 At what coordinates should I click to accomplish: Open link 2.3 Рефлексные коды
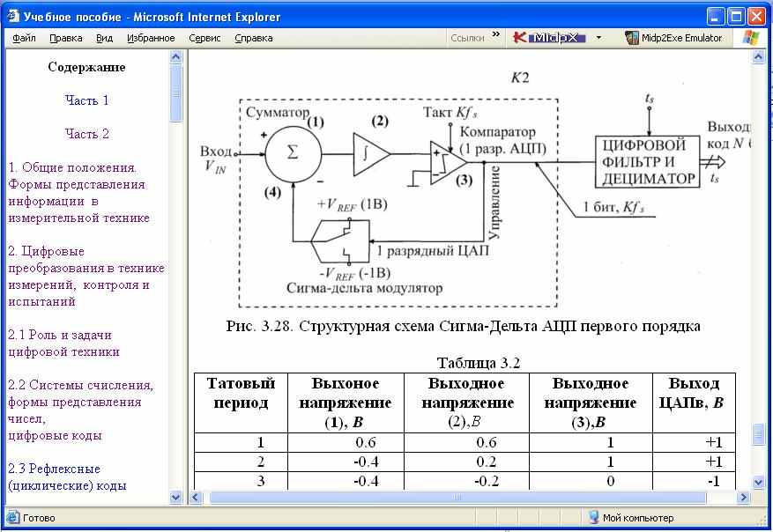point(67,477)
